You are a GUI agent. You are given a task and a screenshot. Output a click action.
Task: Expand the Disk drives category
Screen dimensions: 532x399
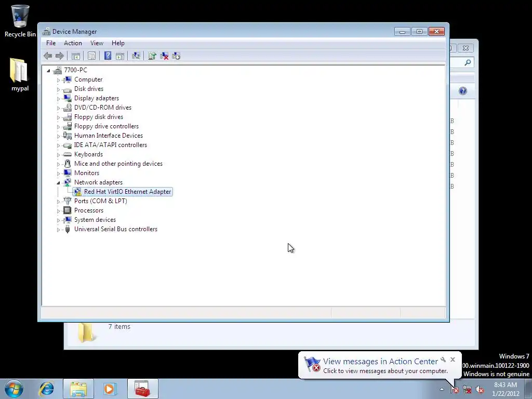pyautogui.click(x=58, y=89)
